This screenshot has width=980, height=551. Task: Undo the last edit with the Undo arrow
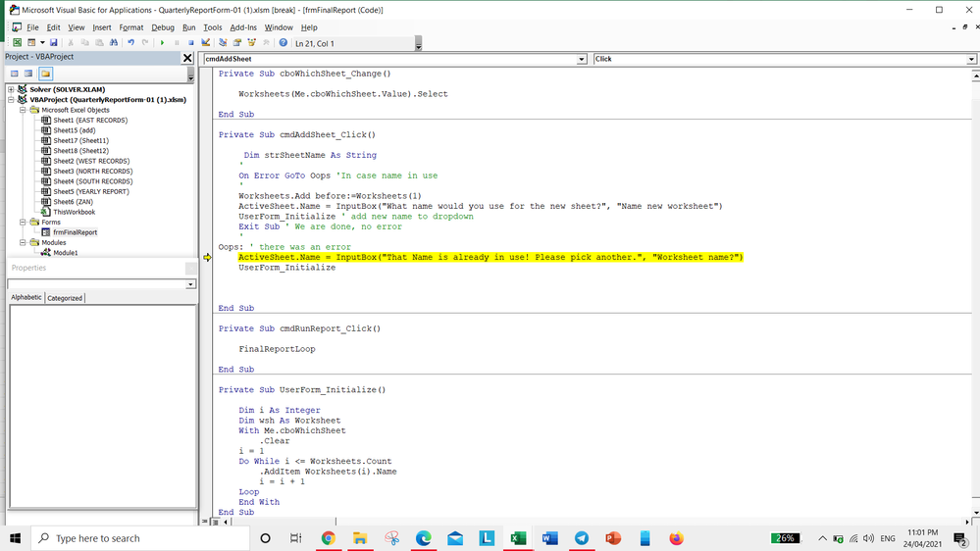click(130, 43)
